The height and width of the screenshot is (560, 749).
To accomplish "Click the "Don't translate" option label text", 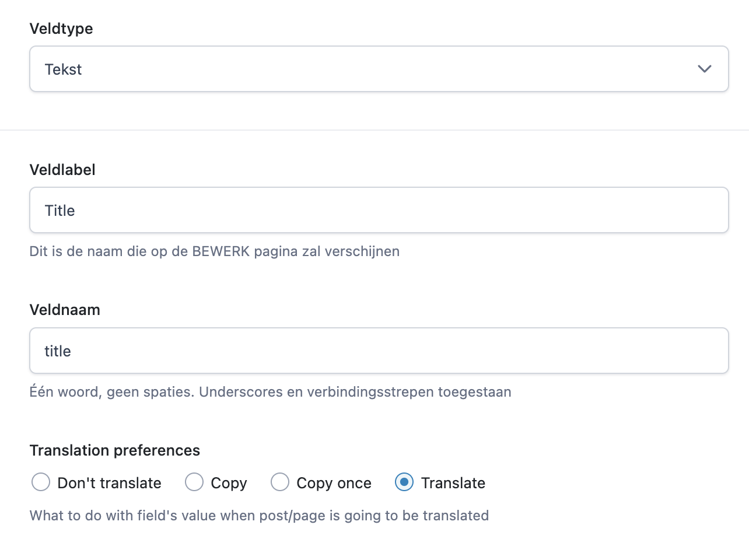I will point(109,483).
